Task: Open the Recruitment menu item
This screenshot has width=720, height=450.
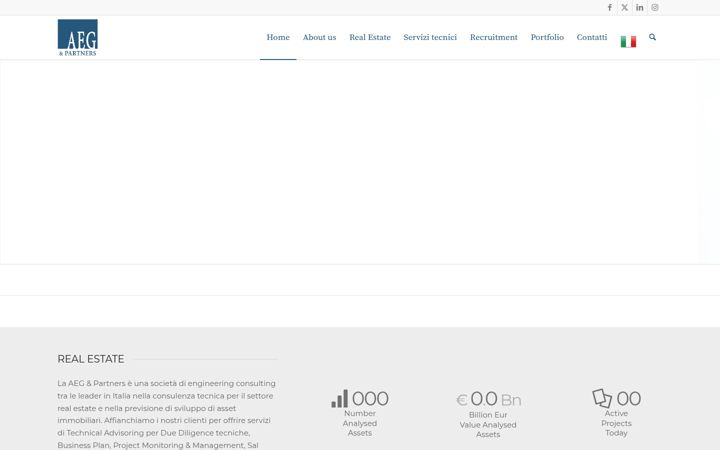Action: 494,37
